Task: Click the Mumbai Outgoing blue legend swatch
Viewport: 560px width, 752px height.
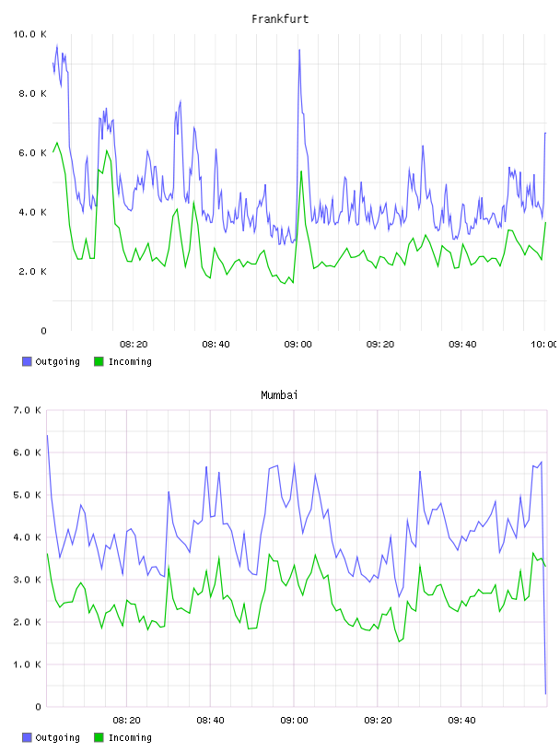Action: click(x=27, y=737)
